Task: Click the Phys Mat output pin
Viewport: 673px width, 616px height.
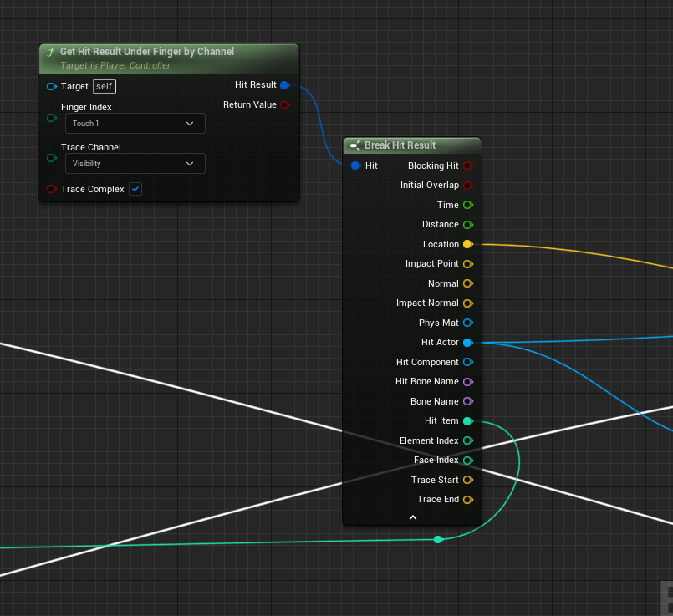Action: click(467, 323)
